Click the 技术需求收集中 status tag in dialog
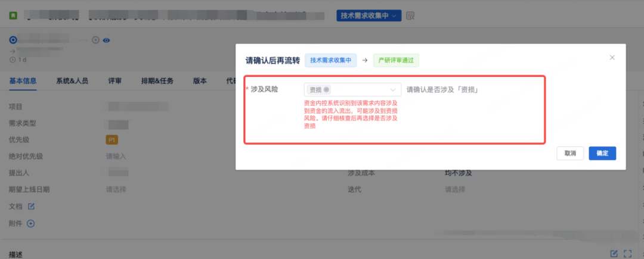 (330, 61)
